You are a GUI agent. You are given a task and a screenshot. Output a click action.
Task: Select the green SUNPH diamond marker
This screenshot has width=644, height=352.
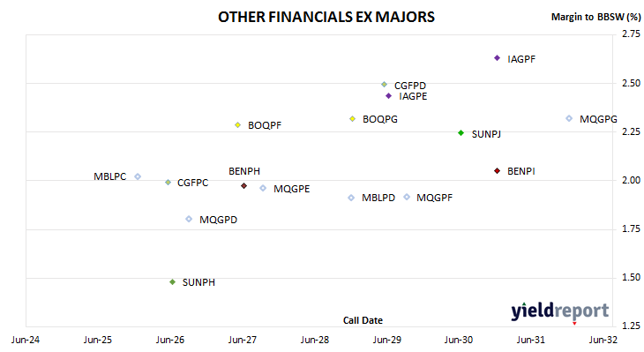point(173,282)
